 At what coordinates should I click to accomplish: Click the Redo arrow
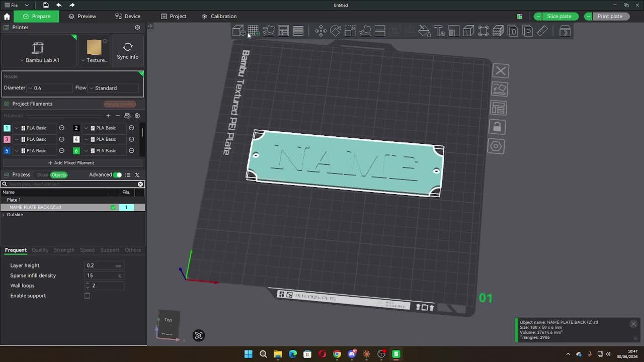(72, 5)
